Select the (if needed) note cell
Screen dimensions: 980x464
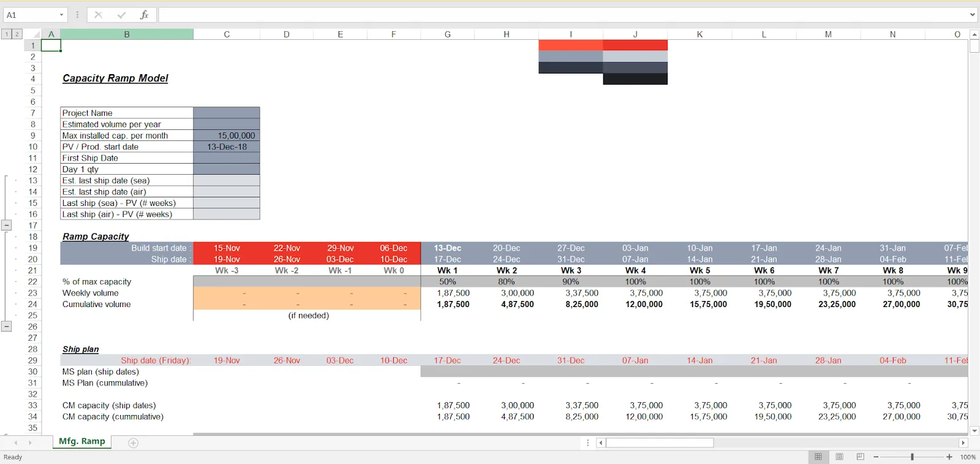[x=309, y=316]
